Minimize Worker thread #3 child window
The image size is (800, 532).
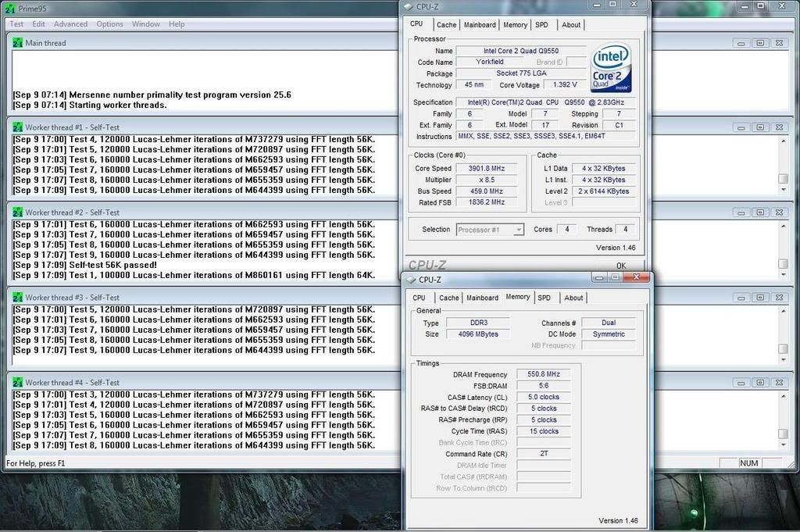(741, 298)
